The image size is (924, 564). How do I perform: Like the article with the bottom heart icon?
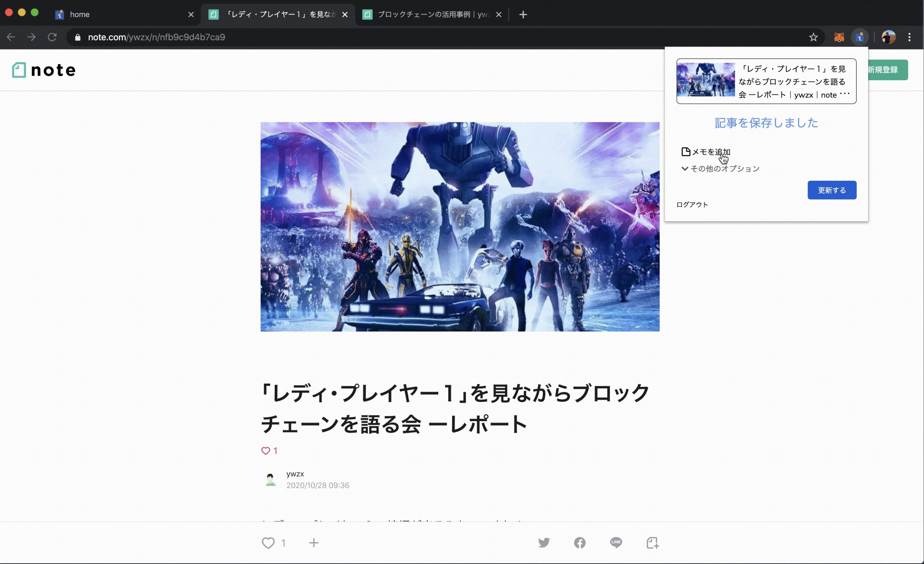[268, 543]
